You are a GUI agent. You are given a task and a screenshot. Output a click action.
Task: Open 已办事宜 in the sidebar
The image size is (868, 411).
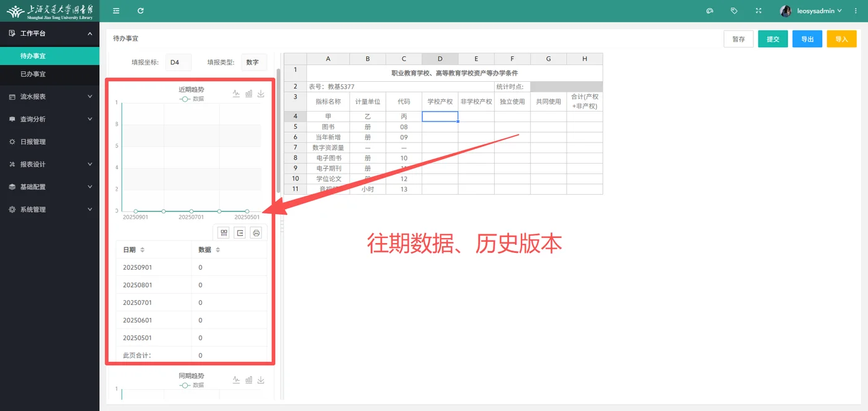coord(50,74)
